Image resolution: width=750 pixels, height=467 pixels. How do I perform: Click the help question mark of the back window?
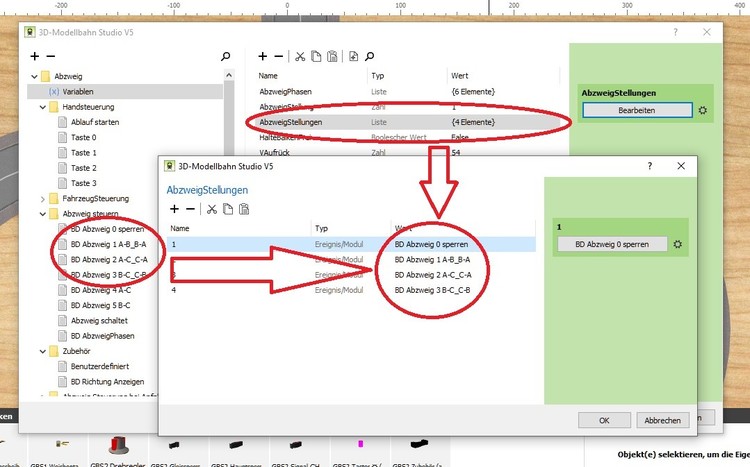[x=675, y=32]
